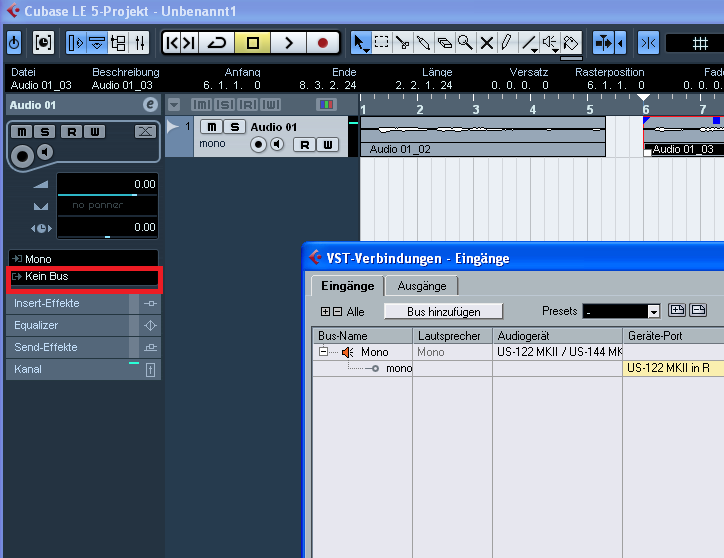Select the Color paint bucket tool
The height and width of the screenshot is (558, 724).
pyautogui.click(x=571, y=43)
